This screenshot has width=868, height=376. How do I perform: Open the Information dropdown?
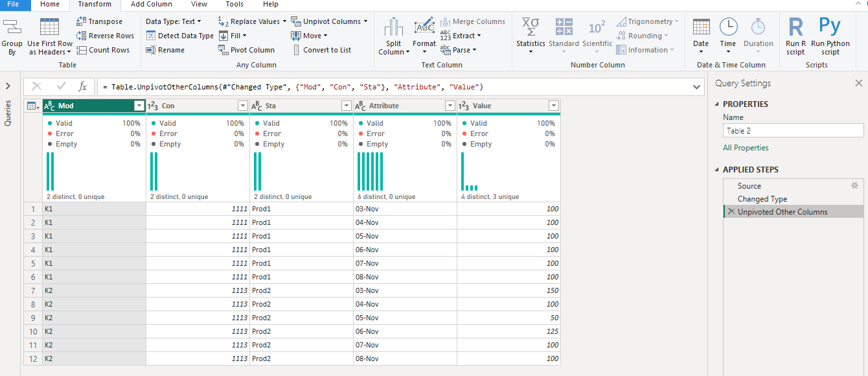tap(646, 50)
